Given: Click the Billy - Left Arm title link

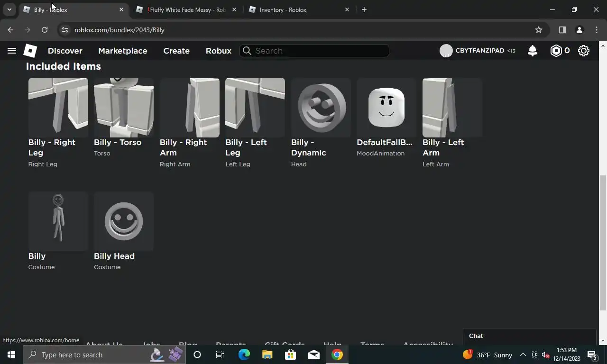Looking at the screenshot, I should [443, 147].
